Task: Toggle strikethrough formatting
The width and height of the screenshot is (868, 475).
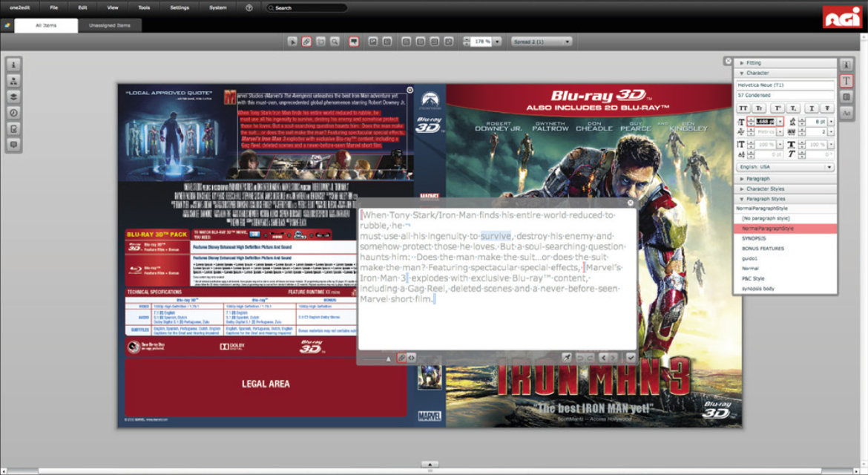Action: pos(828,108)
